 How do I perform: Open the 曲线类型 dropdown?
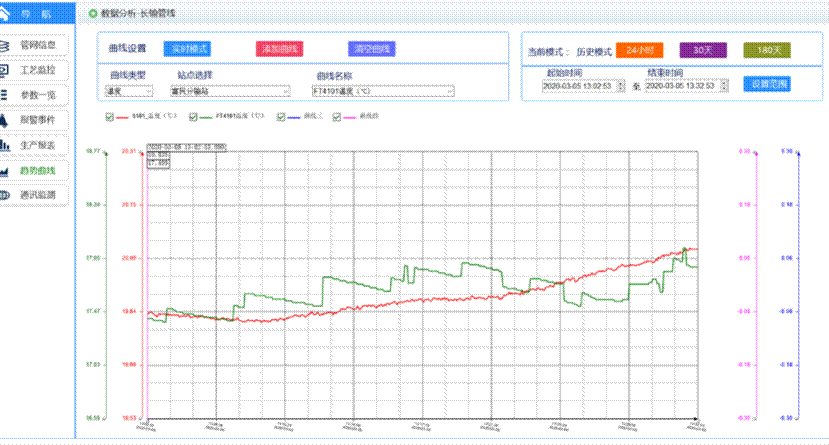pos(129,91)
